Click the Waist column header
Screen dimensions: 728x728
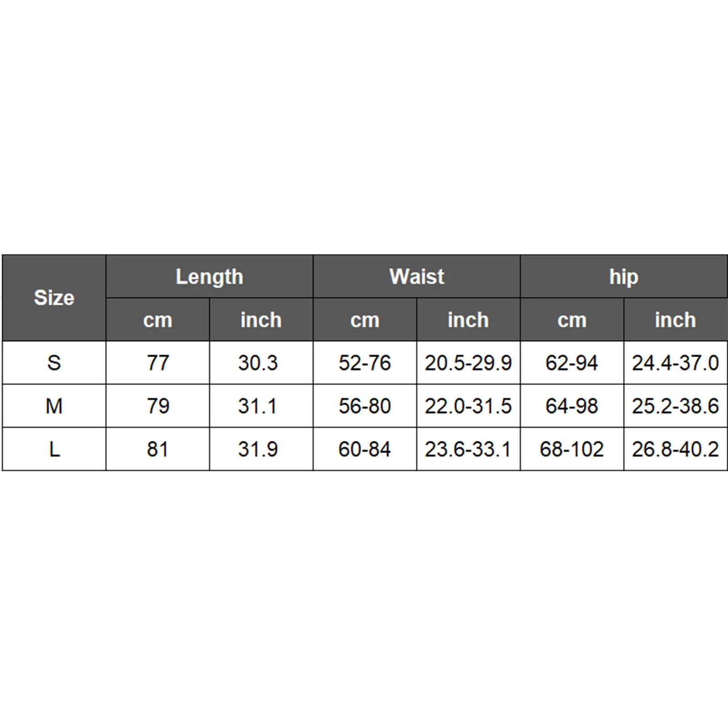click(x=416, y=277)
